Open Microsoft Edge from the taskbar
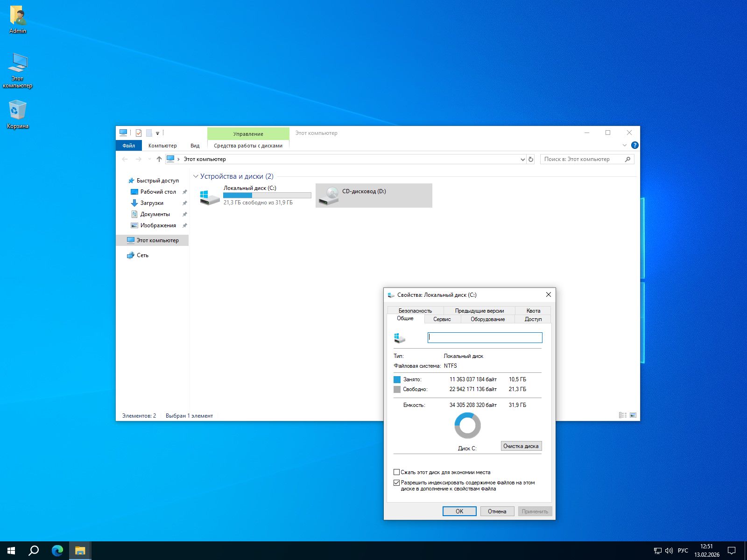The height and width of the screenshot is (560, 747). click(57, 551)
